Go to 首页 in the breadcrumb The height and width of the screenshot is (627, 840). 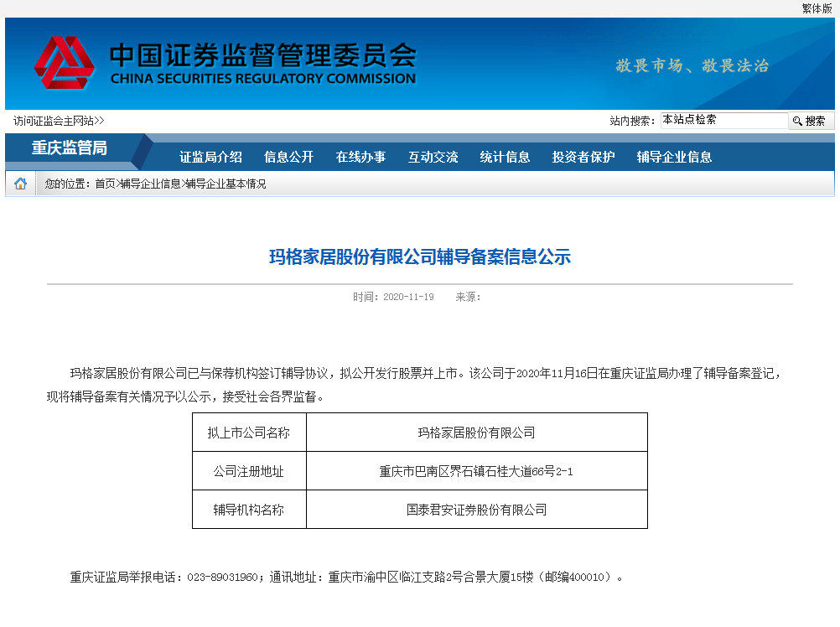coord(105,184)
